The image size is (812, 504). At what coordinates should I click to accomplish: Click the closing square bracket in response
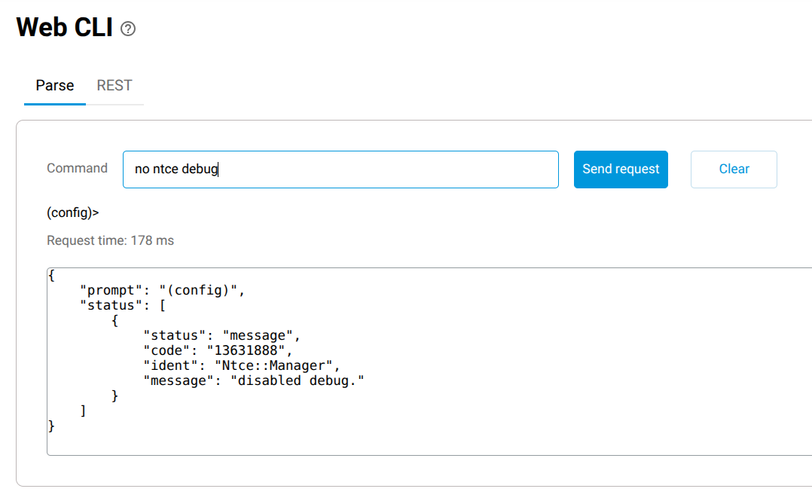83,411
